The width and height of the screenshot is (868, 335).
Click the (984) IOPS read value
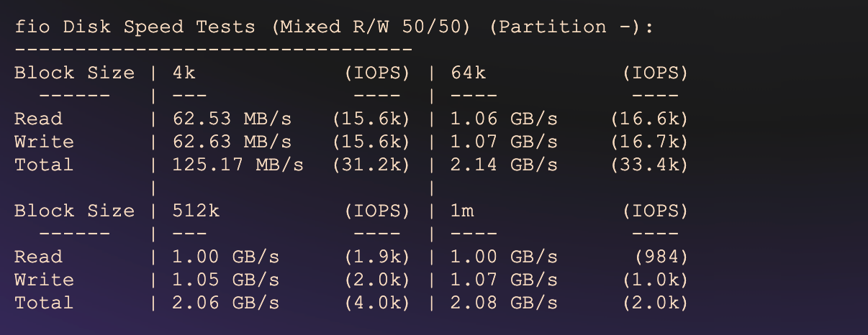[x=661, y=257]
